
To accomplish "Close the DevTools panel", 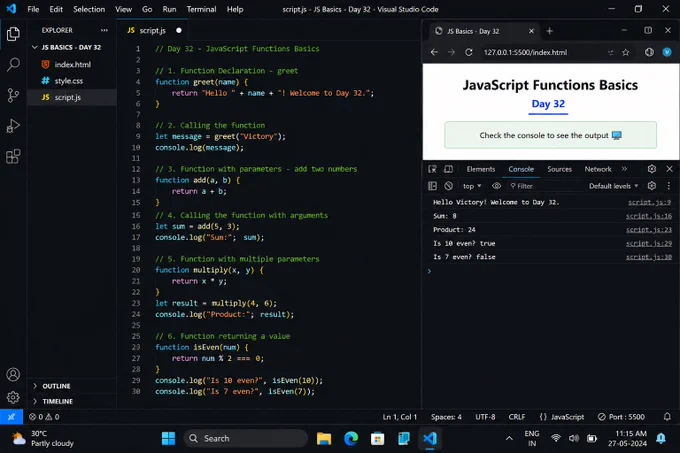I will click(x=669, y=169).
